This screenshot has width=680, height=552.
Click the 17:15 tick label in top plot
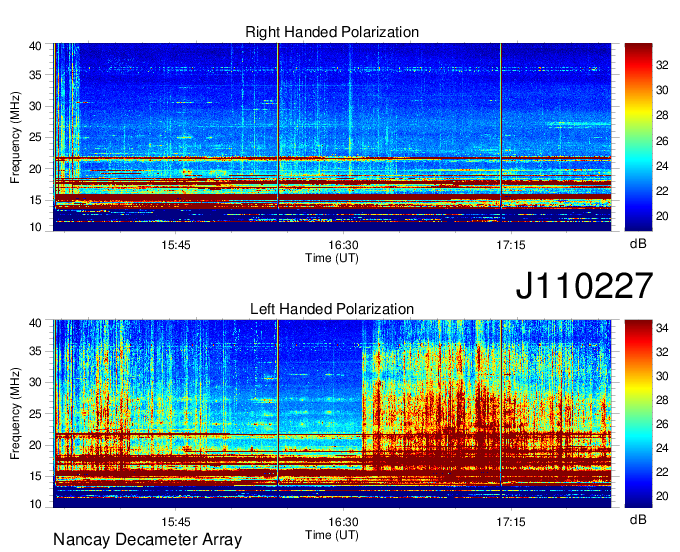511,245
